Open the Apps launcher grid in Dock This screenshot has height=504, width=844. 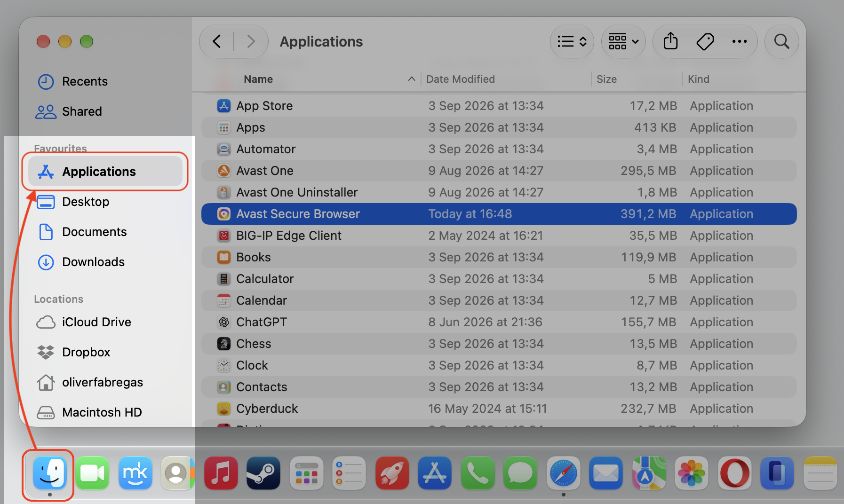[306, 473]
